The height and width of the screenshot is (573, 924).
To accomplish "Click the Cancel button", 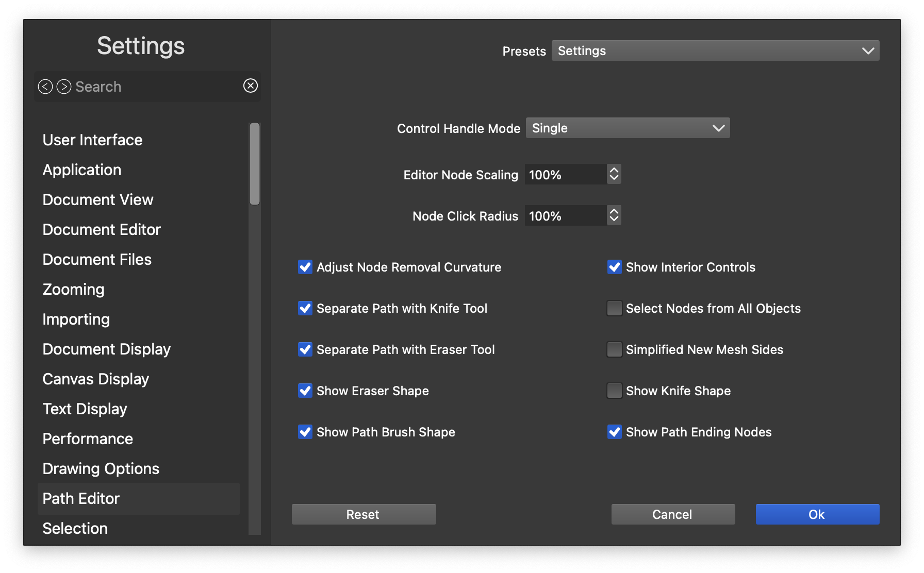I will (673, 514).
